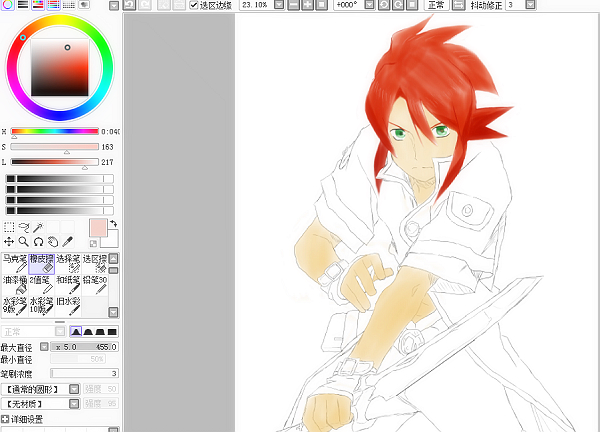Viewport: 600px width, 432px height.
Task: Choose the 橡皮擦 eraser tool
Action: (42, 264)
